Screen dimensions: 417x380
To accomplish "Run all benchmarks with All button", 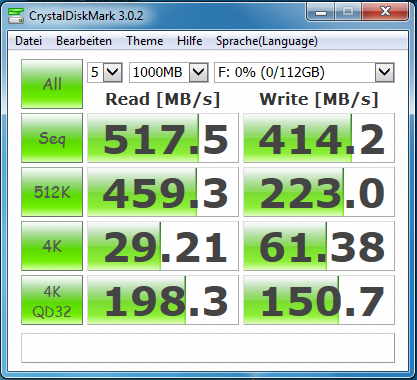I will pyautogui.click(x=52, y=84).
